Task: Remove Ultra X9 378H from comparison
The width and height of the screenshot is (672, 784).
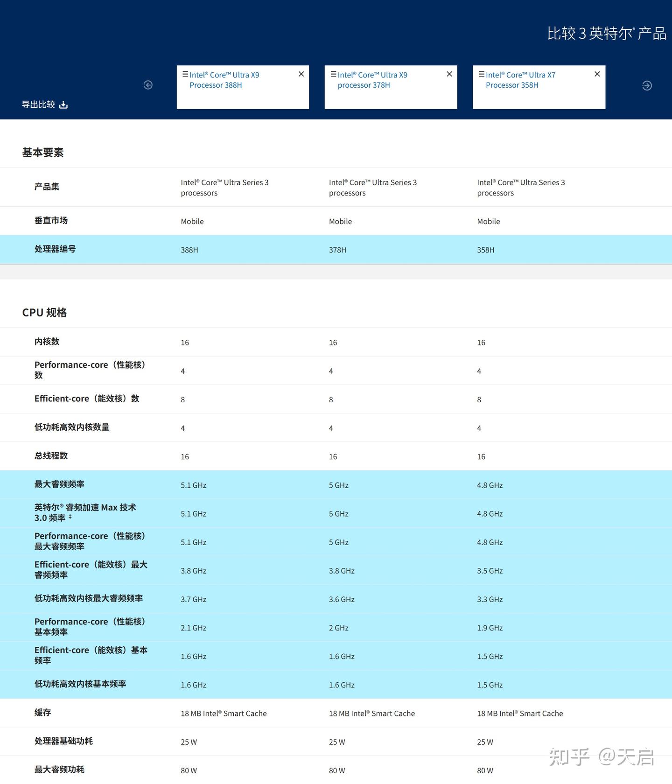Action: click(x=449, y=74)
